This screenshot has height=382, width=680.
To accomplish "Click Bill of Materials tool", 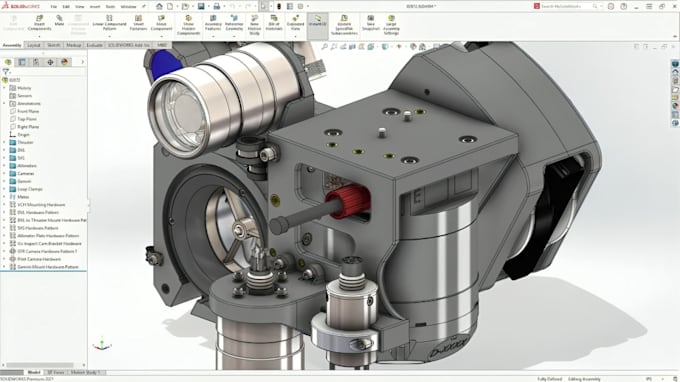I will (274, 23).
